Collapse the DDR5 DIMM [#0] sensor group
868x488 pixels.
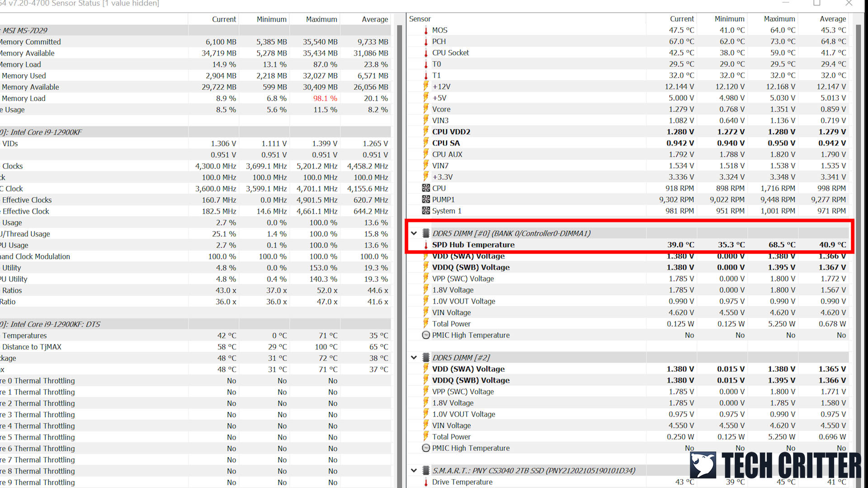click(414, 233)
